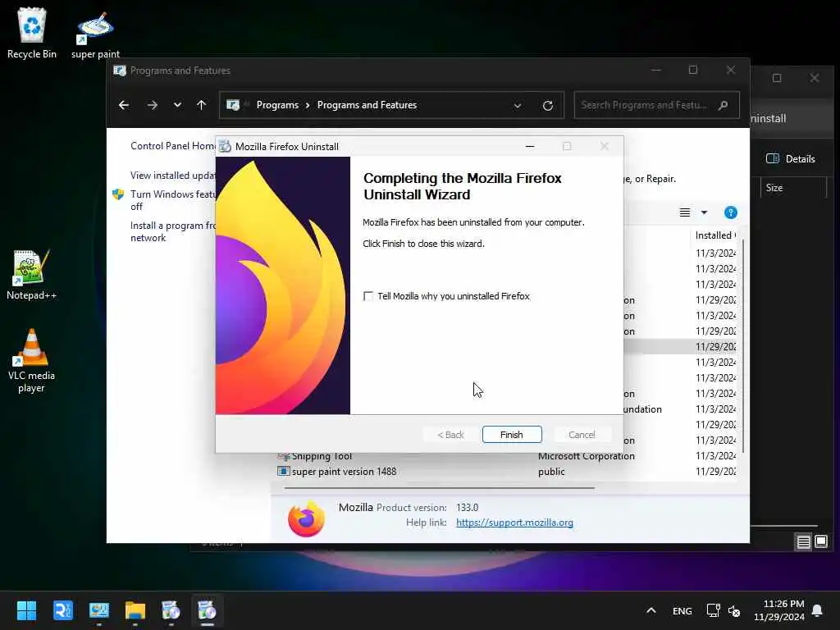Screen dimensions: 840x630
Task: Go back in Programs and Features
Action: coord(124,105)
